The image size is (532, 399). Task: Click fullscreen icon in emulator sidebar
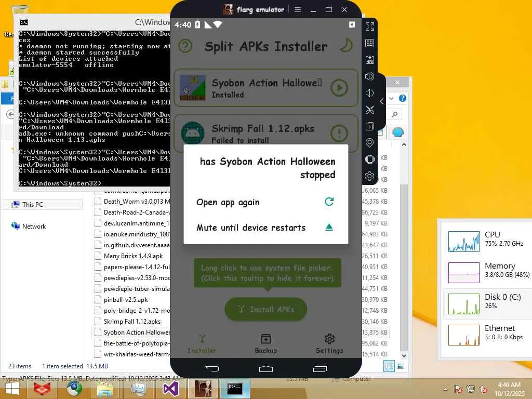369,26
